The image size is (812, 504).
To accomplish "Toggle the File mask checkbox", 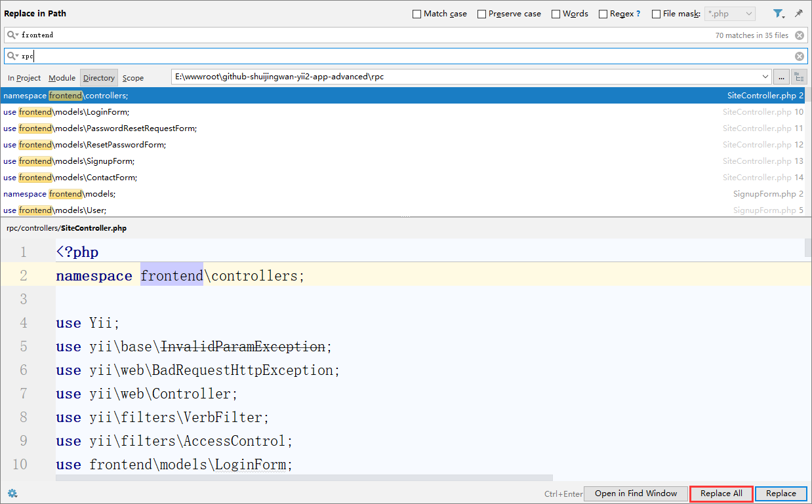I will 656,14.
